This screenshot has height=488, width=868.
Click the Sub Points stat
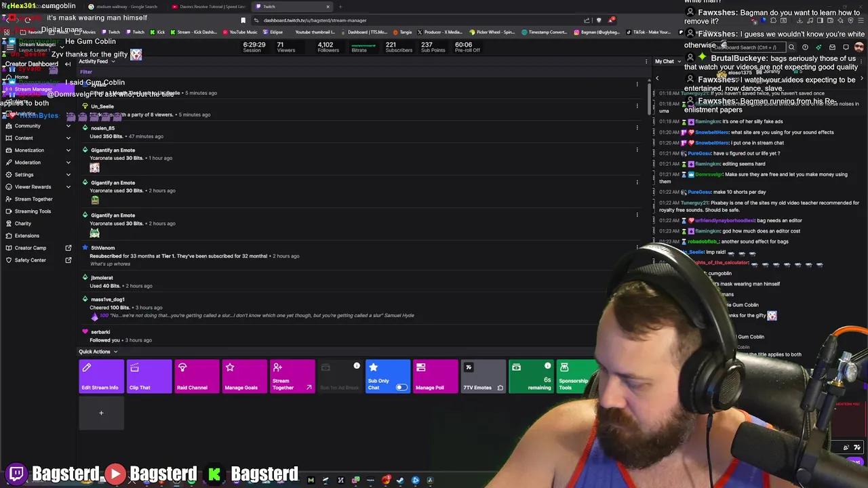click(433, 47)
